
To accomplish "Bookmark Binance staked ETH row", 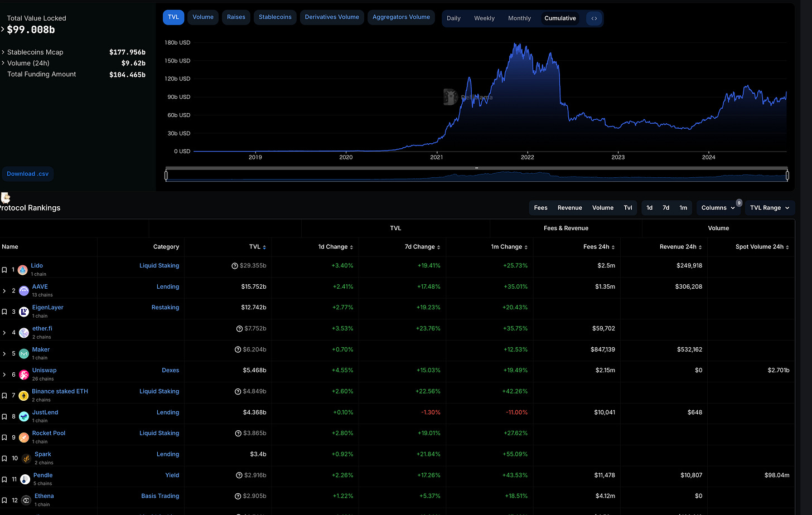I will point(4,395).
